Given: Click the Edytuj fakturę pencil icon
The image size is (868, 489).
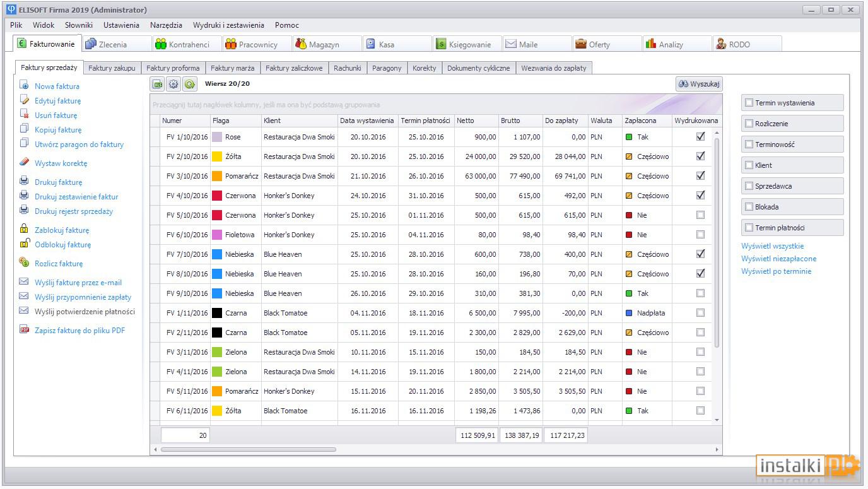Looking at the screenshot, I should click(x=24, y=100).
